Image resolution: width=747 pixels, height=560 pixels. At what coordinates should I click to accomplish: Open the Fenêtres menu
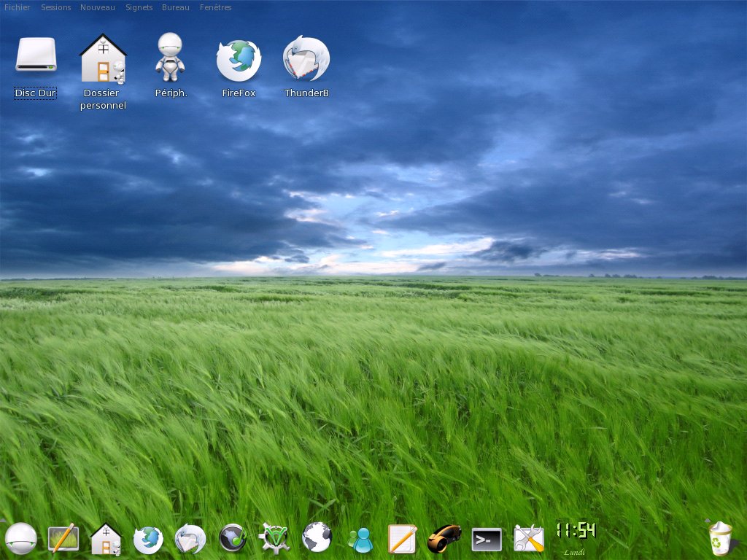coord(216,7)
